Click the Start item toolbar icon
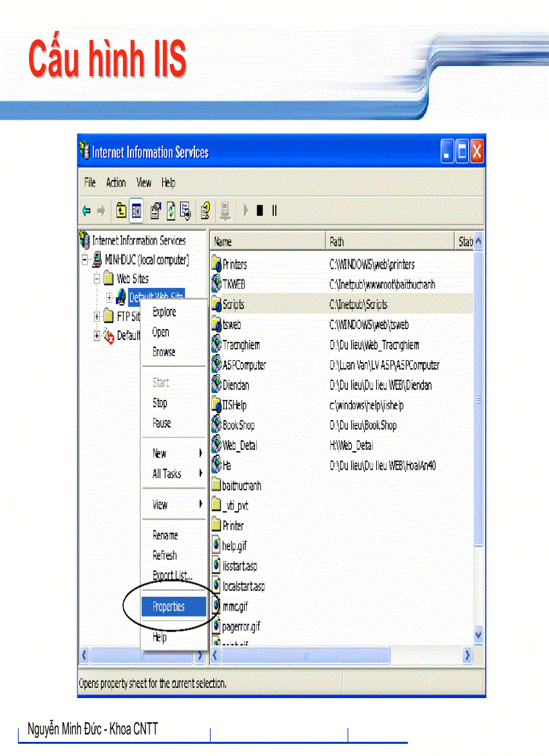 246,210
